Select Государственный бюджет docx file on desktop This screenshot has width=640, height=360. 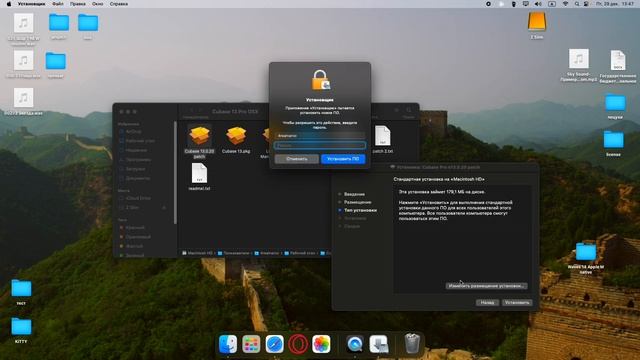coord(618,66)
